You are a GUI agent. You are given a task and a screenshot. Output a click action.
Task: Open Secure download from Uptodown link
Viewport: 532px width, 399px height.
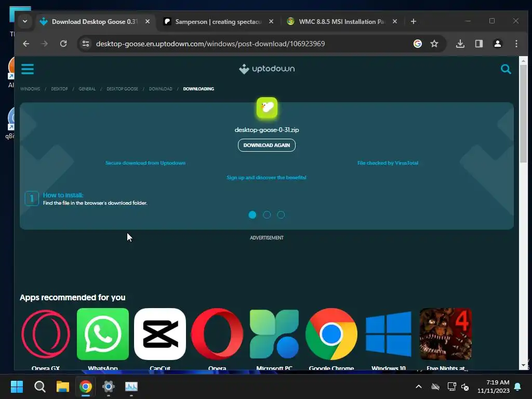click(x=145, y=163)
